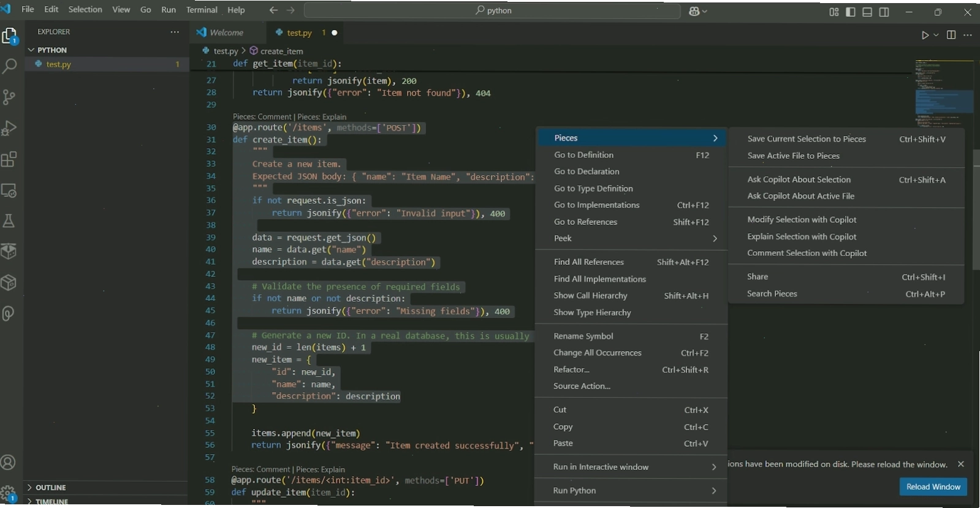Choose Save Current Selection to Pieces
Screen dimensions: 980x508
pos(846,139)
